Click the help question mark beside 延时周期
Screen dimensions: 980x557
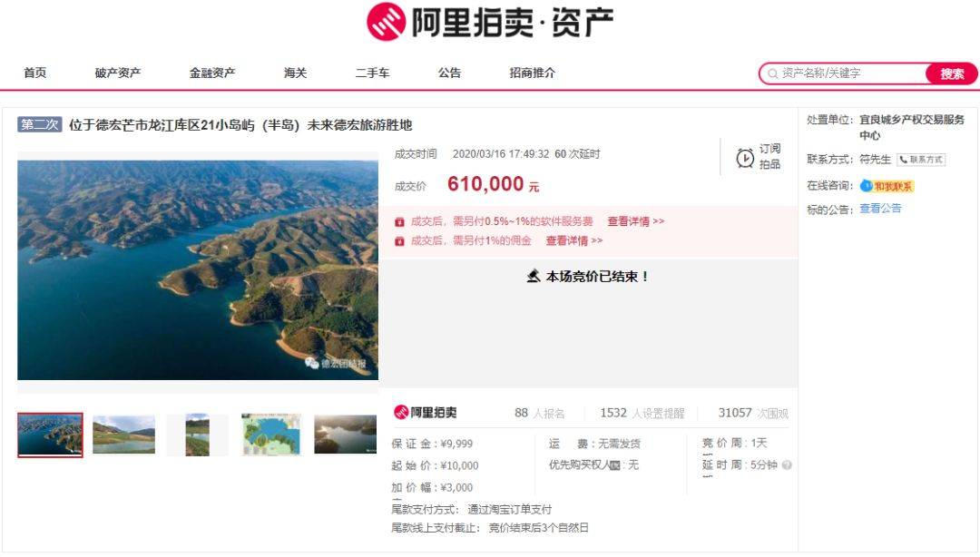pos(787,465)
